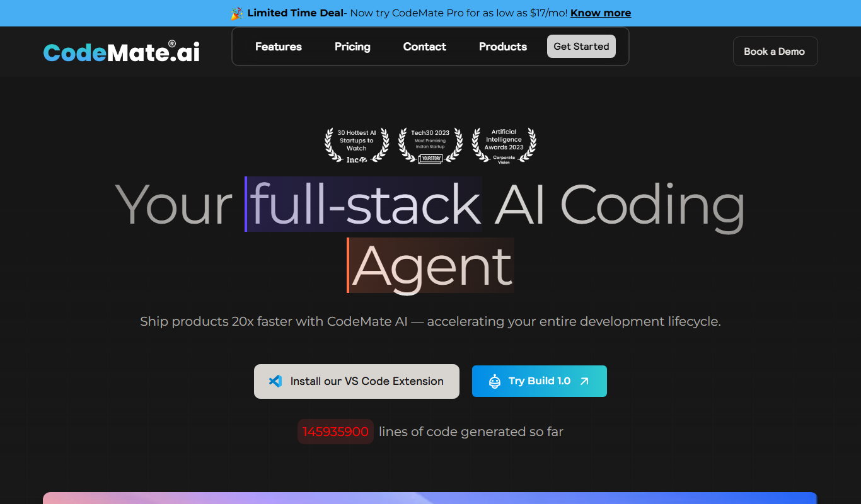Click the CodeMate.ai logo

tap(122, 52)
